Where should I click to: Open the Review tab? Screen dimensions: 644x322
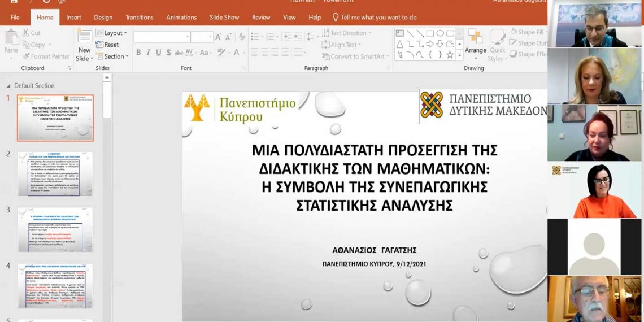[261, 18]
